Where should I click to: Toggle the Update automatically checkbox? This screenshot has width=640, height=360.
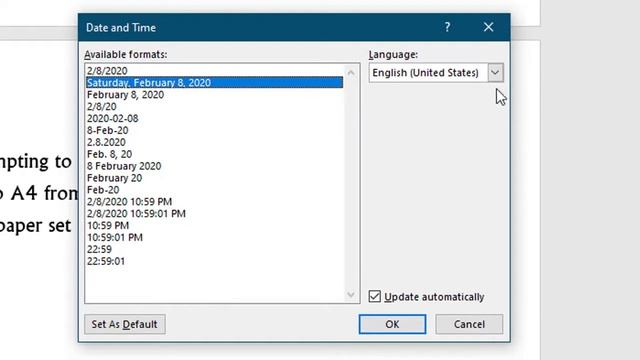374,296
